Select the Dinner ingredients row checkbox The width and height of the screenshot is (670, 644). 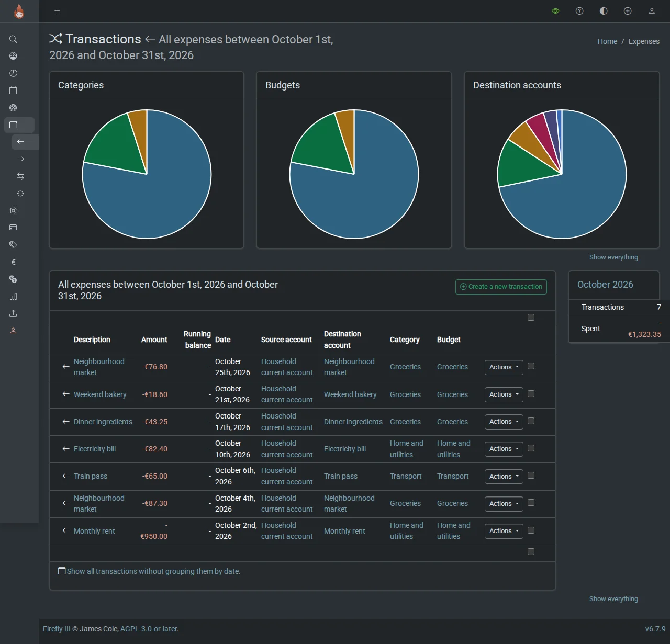coord(531,421)
